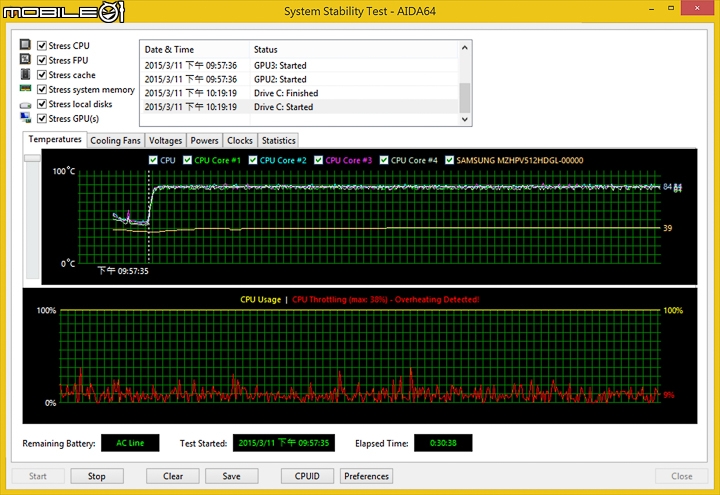Screen dimensions: 720x495
Task: Click the log list scroll-down arrow
Action: (465, 119)
